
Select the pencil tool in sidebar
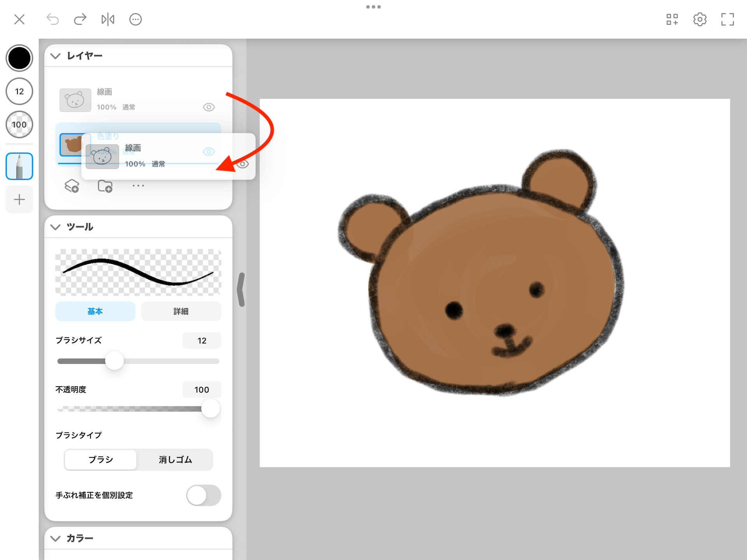tap(19, 166)
